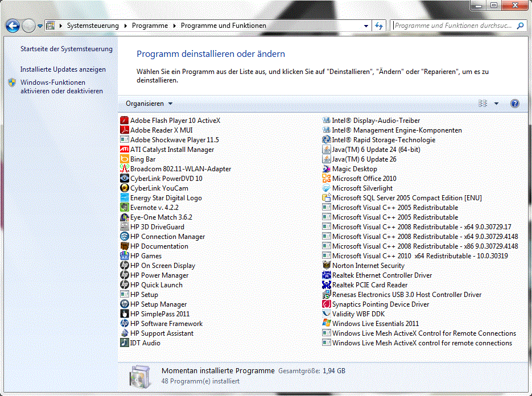Select Visual C++ 2008 Redistributable x86 9.0.30729.4148

coord(420,246)
